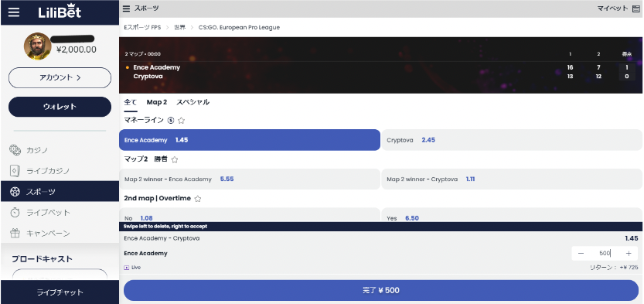The height and width of the screenshot is (304, 644).
Task: Click the my bets slip icon
Action: (x=635, y=9)
